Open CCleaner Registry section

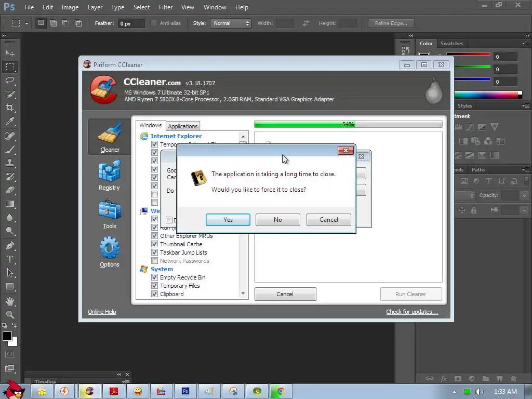109,176
